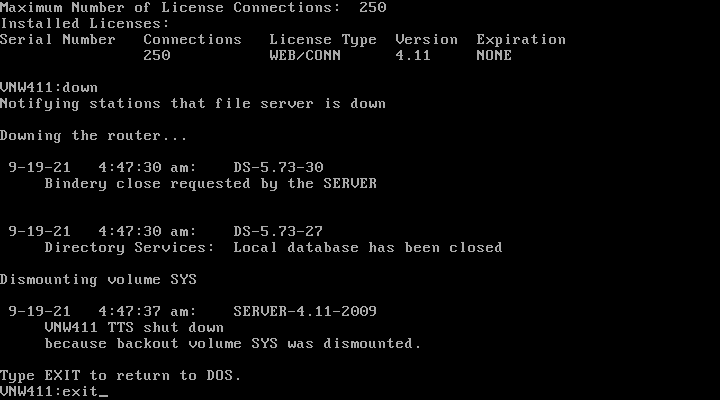
Task: Click 'Downing the router...' message
Action: click(94, 136)
